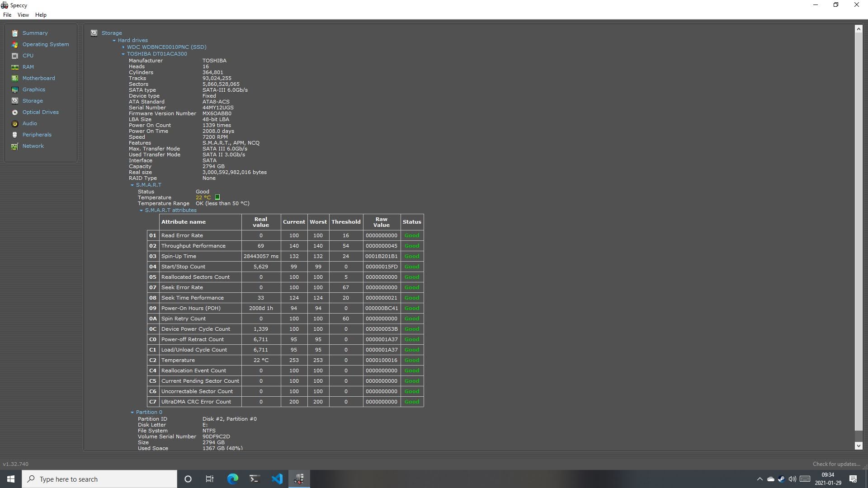Expand the WDC WDBNCE0010PNC (SSD) drive
This screenshot has width=868, height=488.
[x=123, y=47]
